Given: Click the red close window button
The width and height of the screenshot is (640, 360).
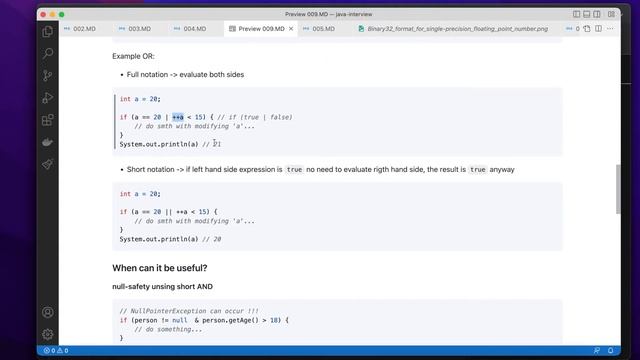Looking at the screenshot, I should tap(43, 14).
